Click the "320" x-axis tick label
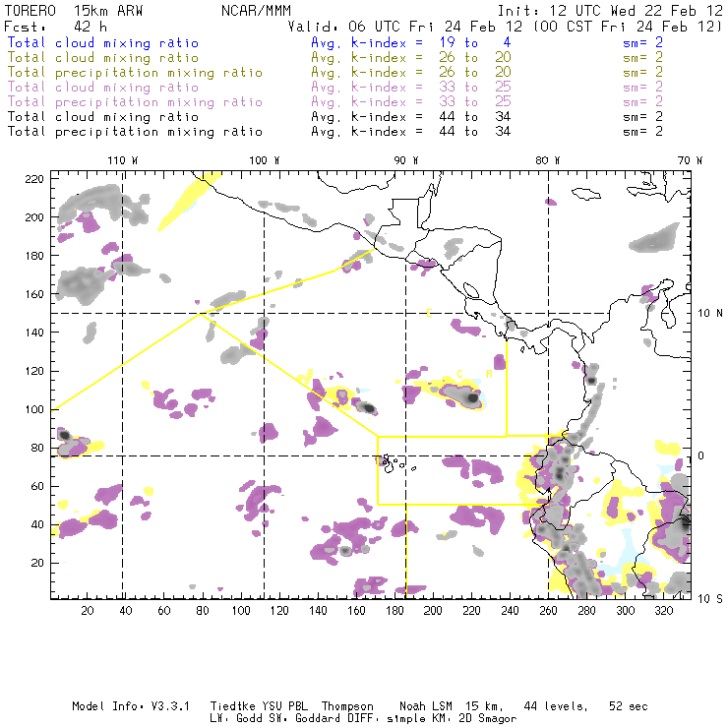This screenshot has height=728, width=728. pos(663,611)
